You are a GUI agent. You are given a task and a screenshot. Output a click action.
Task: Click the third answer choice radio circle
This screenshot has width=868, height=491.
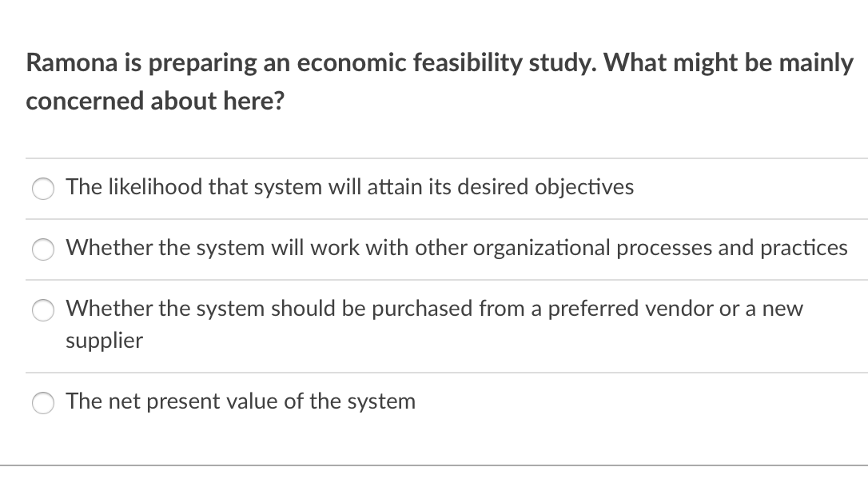tap(42, 310)
